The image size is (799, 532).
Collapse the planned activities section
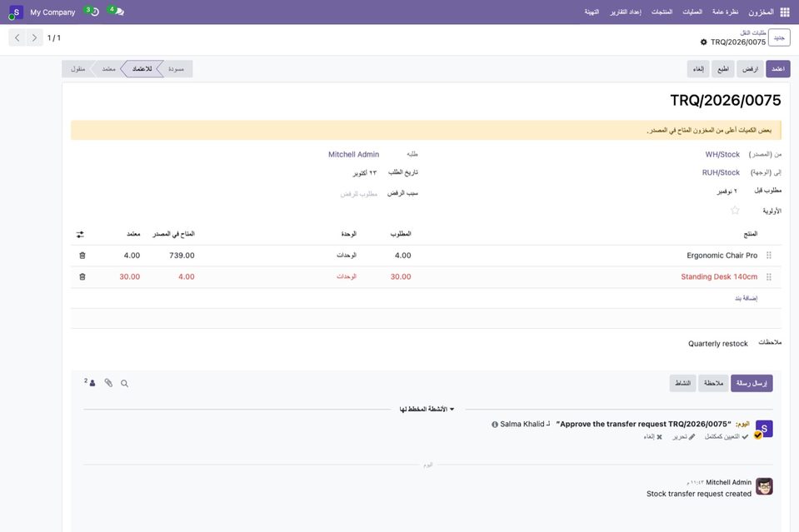pos(427,410)
